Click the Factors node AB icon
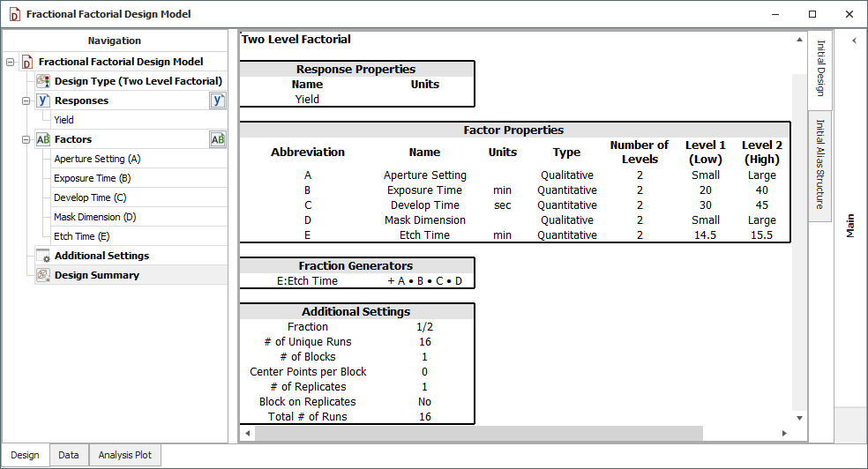868x469 pixels. 42,139
